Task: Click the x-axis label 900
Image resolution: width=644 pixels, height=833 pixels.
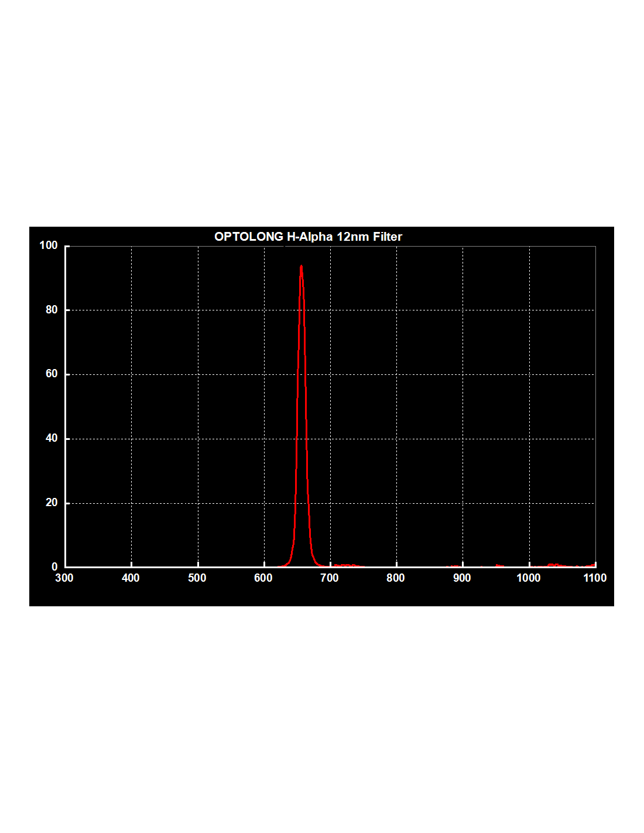Action: [462, 578]
